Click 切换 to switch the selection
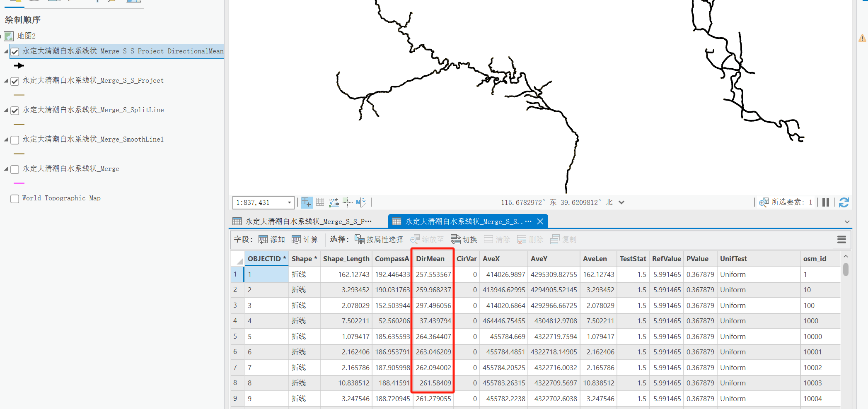 pyautogui.click(x=464, y=240)
